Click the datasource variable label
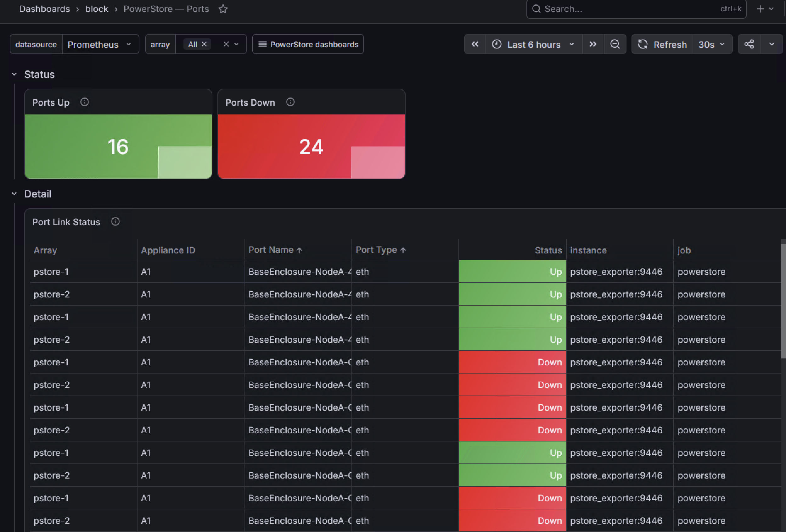The image size is (786, 532). click(x=36, y=44)
